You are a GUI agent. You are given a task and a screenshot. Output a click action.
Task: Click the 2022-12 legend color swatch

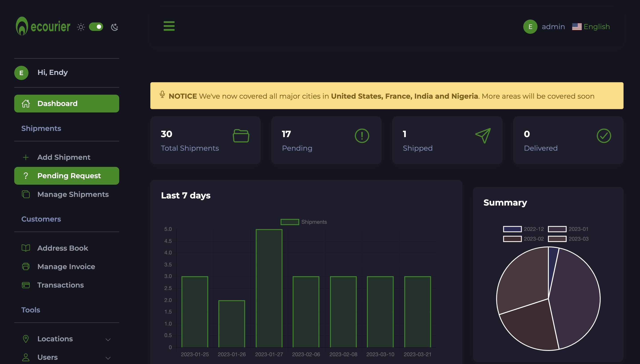pos(512,229)
